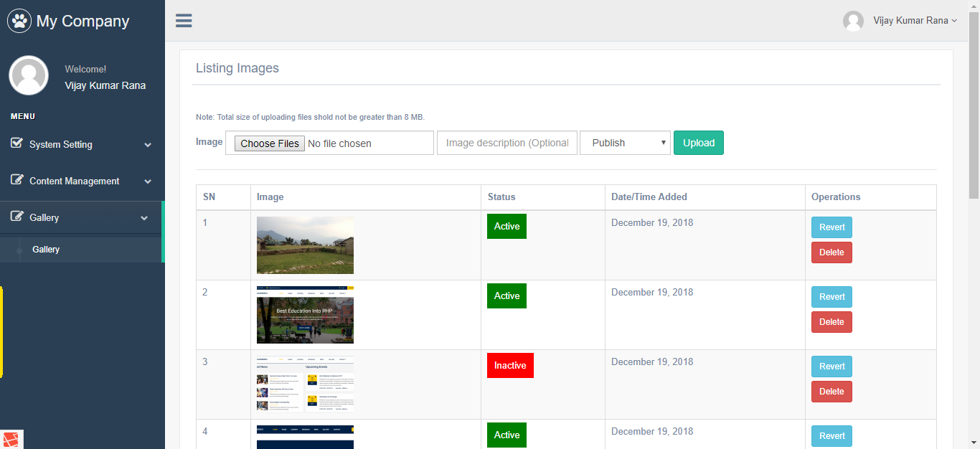Click the Active status badge in row 1
The image size is (980, 449).
[507, 227]
